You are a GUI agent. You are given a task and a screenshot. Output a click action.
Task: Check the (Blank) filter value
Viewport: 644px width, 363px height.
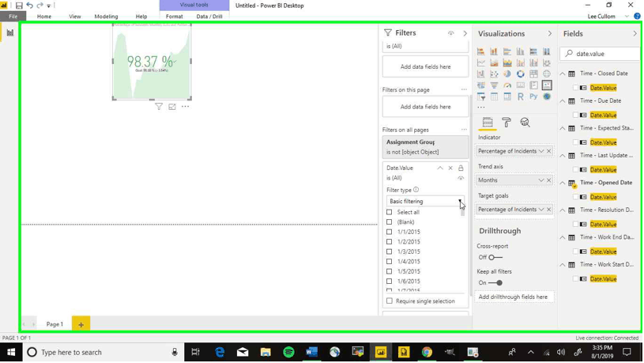click(x=389, y=222)
